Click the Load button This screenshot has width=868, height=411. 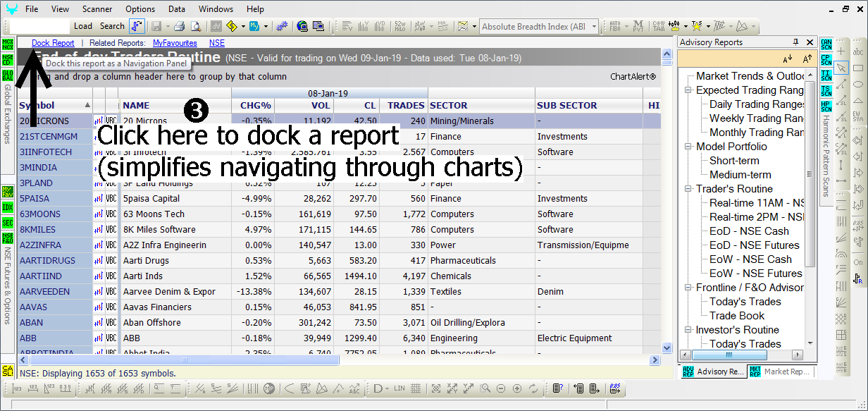83,26
